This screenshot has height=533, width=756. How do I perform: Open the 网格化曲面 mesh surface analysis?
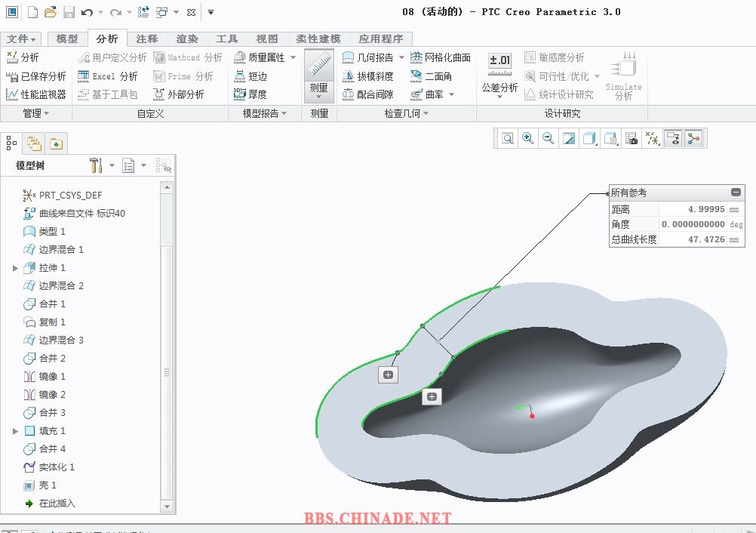point(441,57)
